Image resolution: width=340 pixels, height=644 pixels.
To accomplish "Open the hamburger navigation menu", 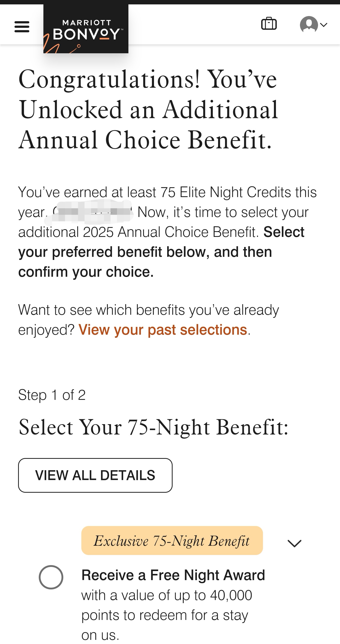I will [22, 27].
